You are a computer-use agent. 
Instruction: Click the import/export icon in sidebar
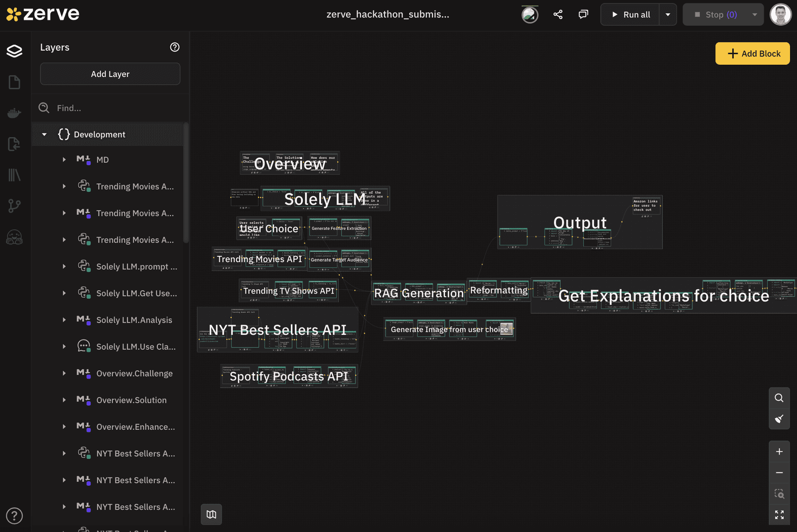point(14,144)
